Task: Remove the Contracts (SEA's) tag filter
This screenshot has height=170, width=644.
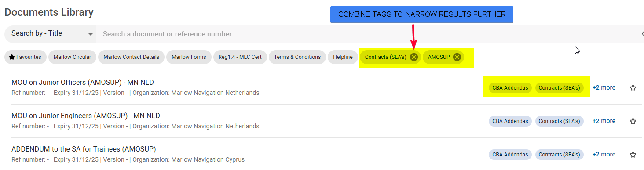Action: [x=414, y=57]
